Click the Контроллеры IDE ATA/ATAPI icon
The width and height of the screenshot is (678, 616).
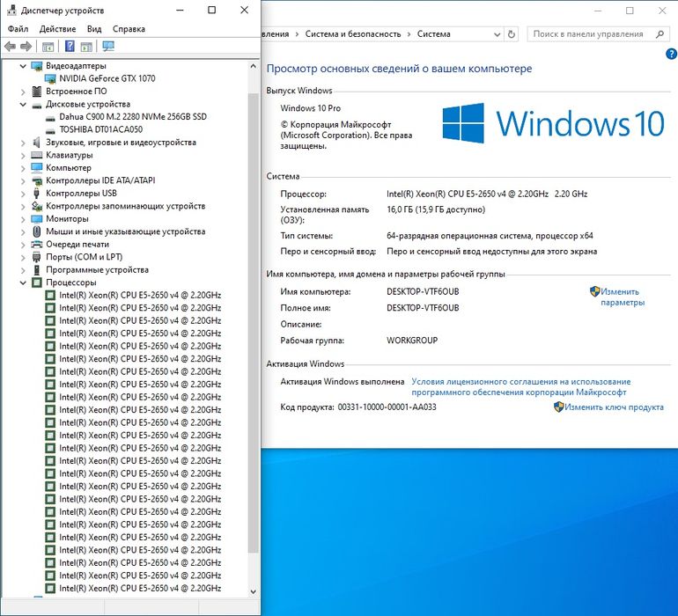tap(37, 180)
